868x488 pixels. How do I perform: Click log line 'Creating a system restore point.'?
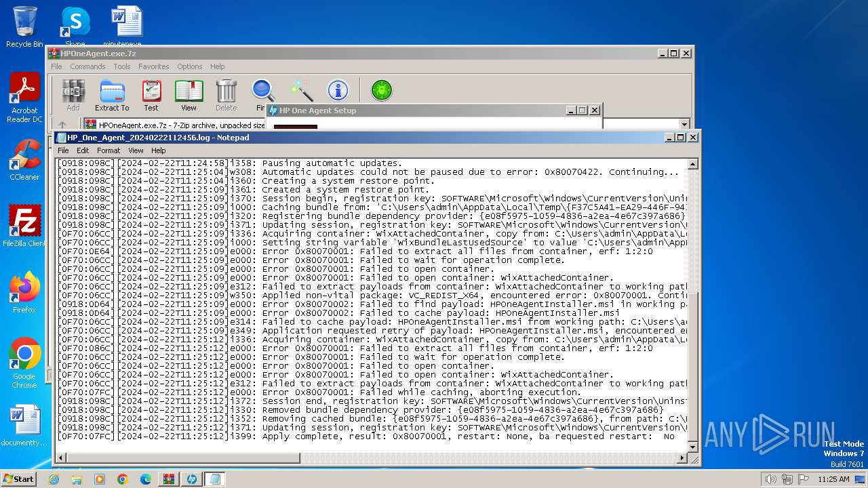348,181
